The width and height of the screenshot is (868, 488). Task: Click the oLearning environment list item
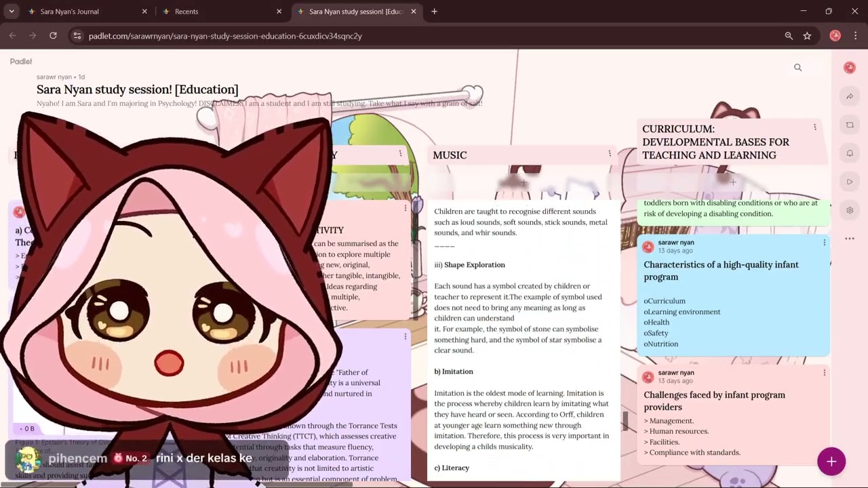[682, 312]
